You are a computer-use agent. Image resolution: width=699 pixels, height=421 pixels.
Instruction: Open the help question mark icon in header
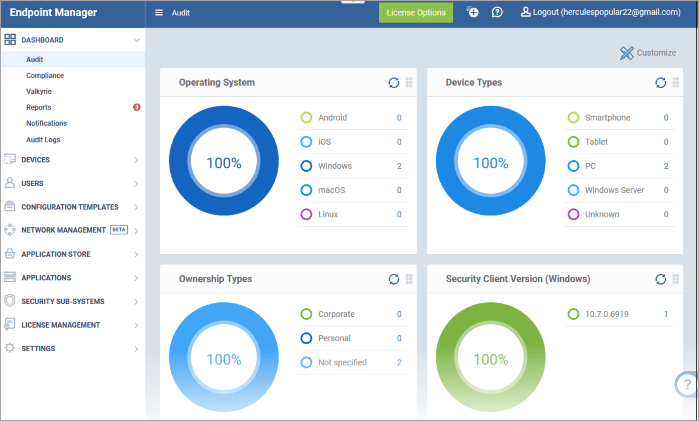coord(497,13)
